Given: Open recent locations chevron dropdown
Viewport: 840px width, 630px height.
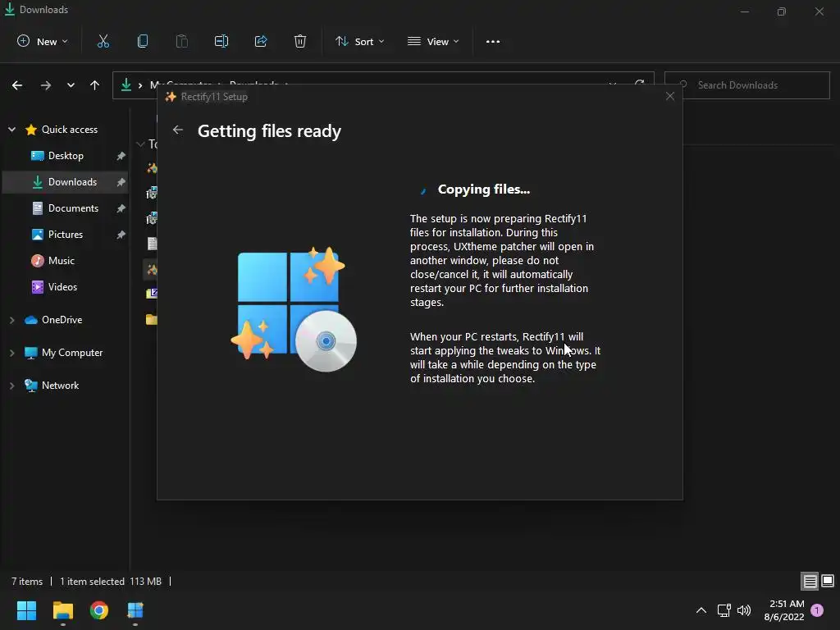Looking at the screenshot, I should pyautogui.click(x=71, y=85).
